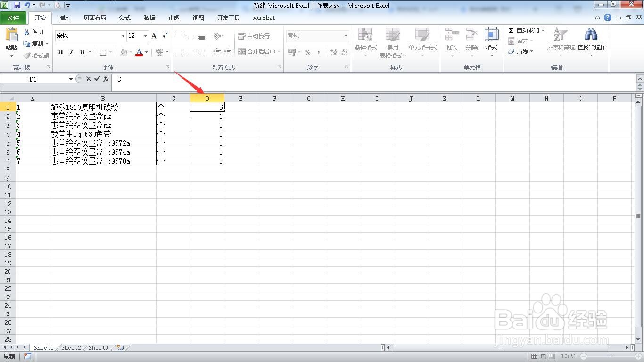Expand the formula bar
The image size is (644, 362).
point(640,79)
